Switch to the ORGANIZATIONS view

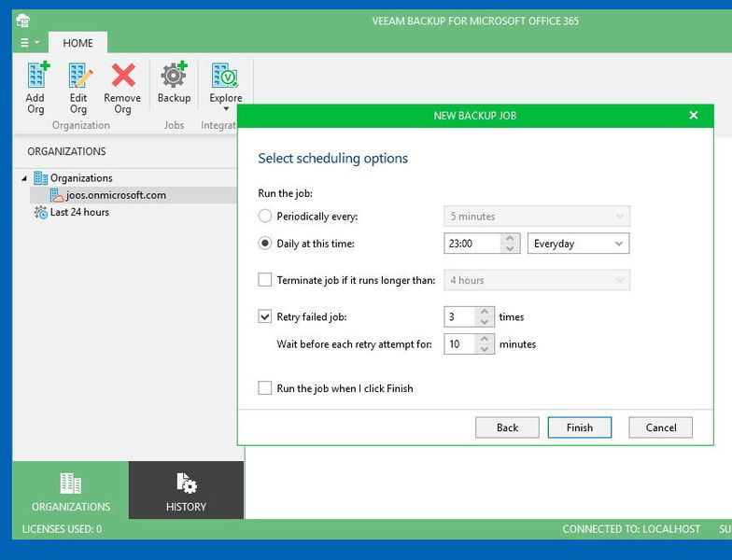tap(71, 490)
